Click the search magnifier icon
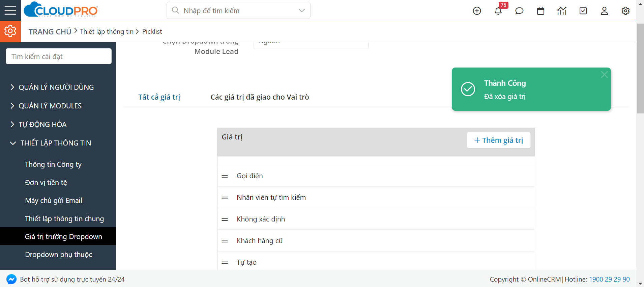The width and height of the screenshot is (644, 287). point(175,10)
